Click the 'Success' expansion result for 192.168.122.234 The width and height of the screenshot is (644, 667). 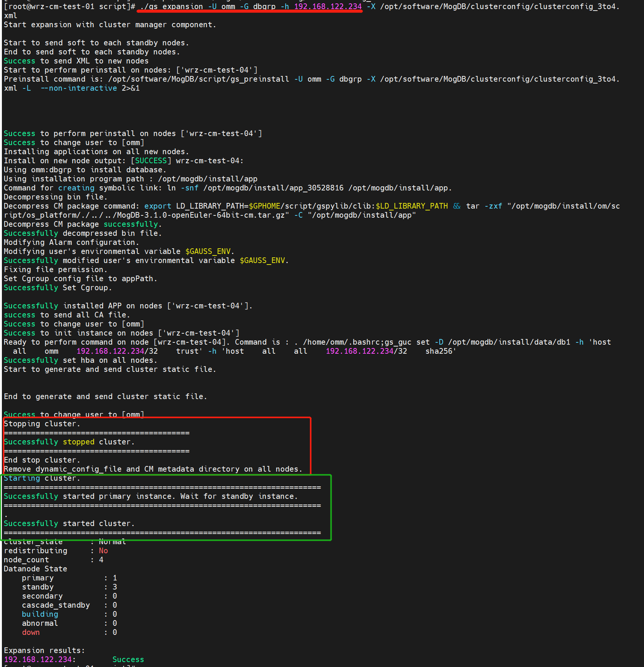[128, 659]
